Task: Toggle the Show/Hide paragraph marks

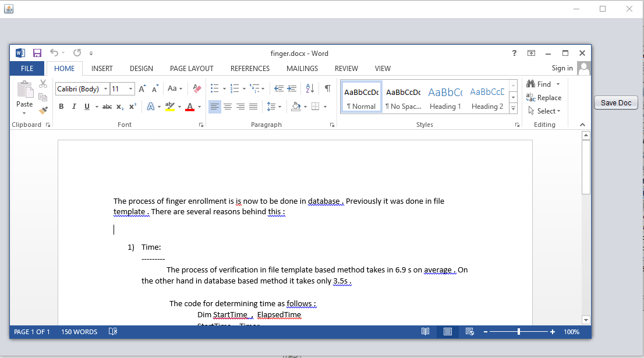Action: pos(327,88)
